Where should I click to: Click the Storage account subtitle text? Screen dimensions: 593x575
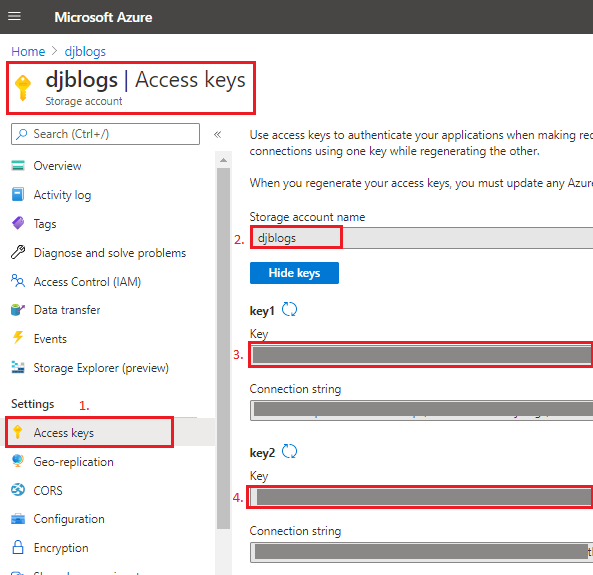click(x=84, y=101)
